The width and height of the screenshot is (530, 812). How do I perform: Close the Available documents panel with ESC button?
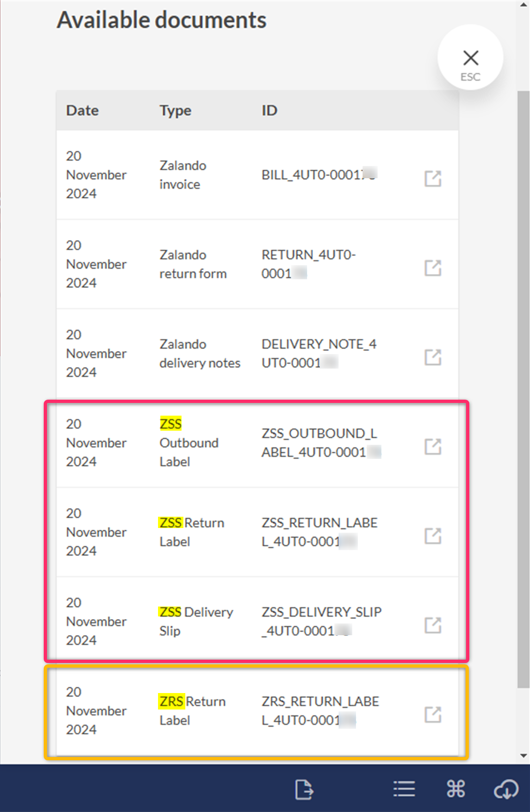(470, 58)
